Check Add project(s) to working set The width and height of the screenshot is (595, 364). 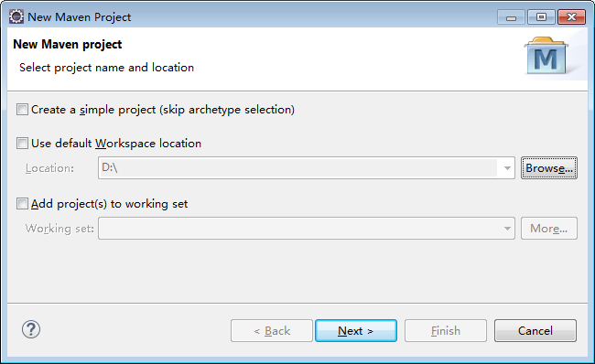(x=22, y=204)
